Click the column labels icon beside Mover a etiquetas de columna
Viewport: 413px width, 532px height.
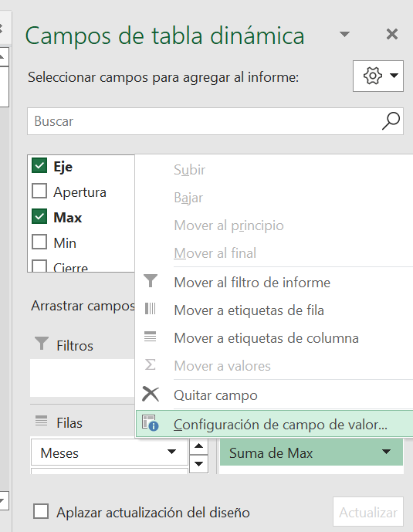tap(151, 337)
